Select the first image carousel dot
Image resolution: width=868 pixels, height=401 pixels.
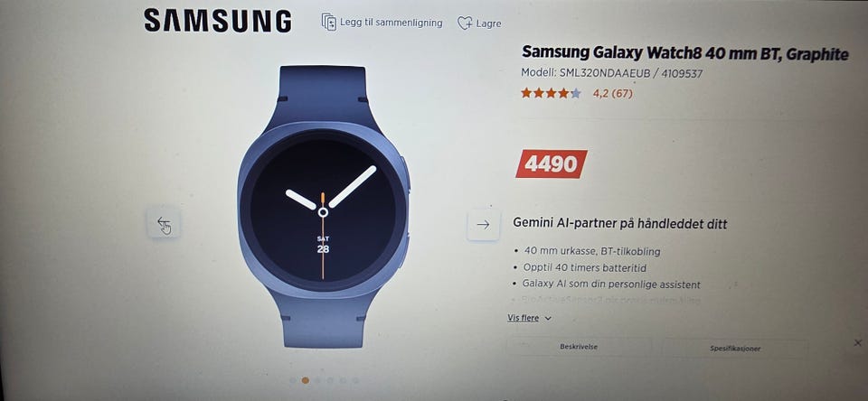(293, 380)
